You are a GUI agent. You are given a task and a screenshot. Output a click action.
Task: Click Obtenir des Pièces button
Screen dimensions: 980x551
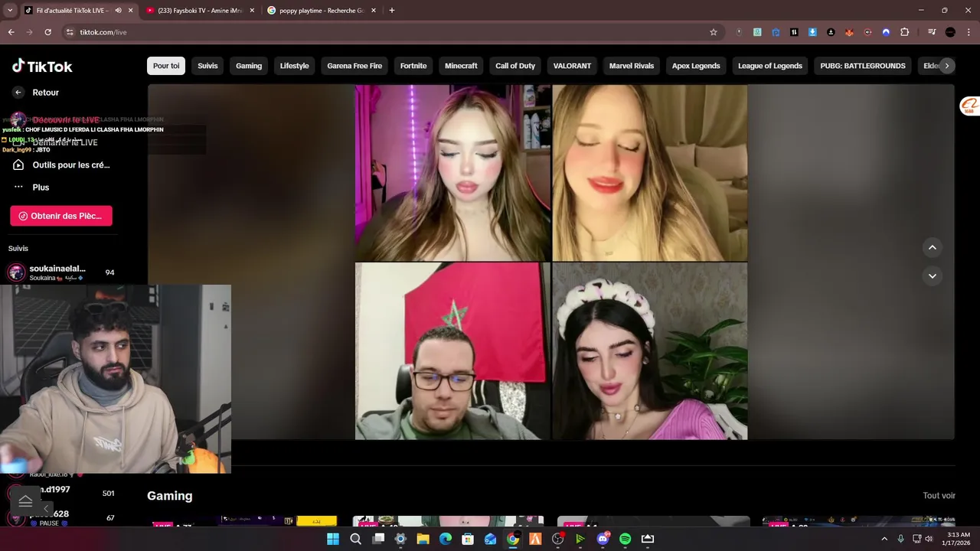click(x=61, y=216)
